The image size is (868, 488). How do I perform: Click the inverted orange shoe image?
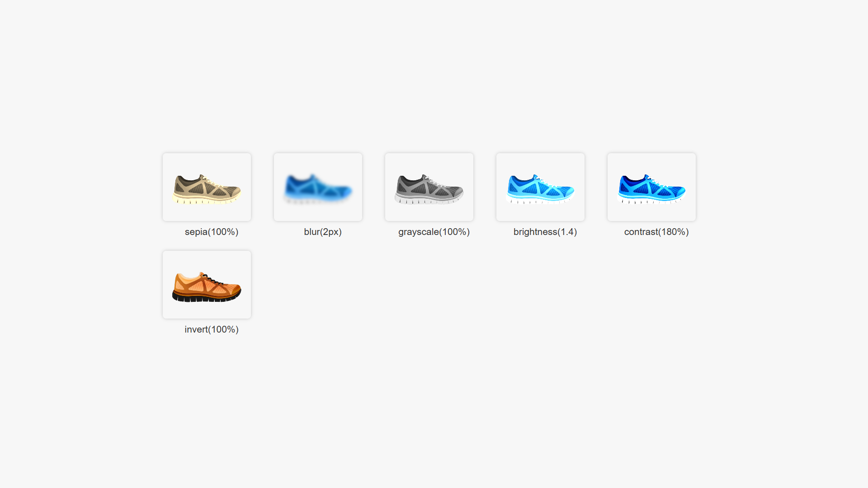tap(206, 284)
